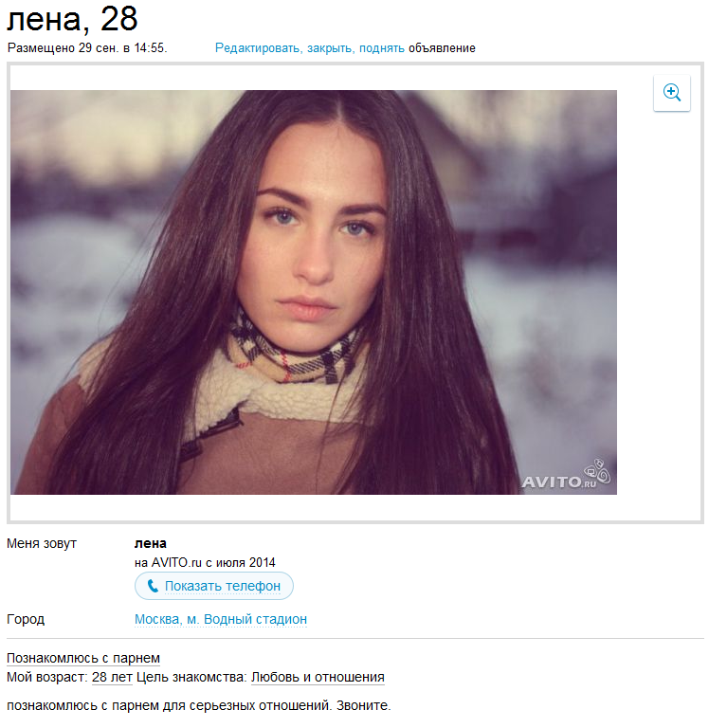This screenshot has height=728, width=709.
Task: Click the description text ending Звоните
Action: coord(199,705)
